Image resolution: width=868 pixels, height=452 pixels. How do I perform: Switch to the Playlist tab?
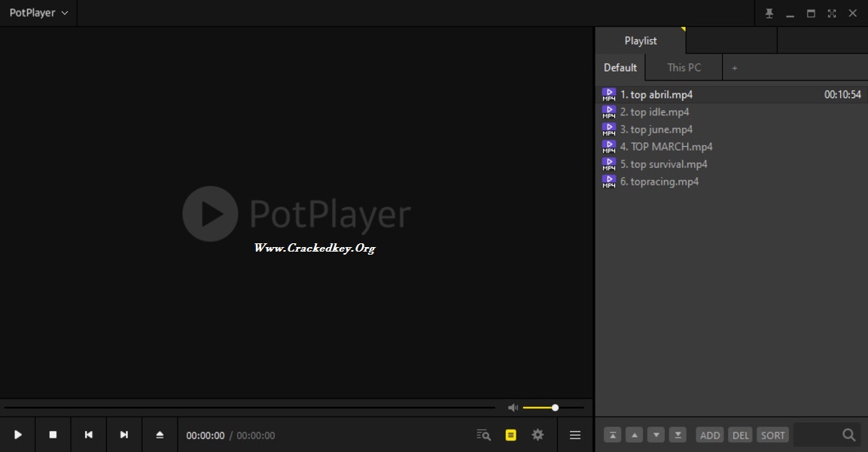click(641, 41)
